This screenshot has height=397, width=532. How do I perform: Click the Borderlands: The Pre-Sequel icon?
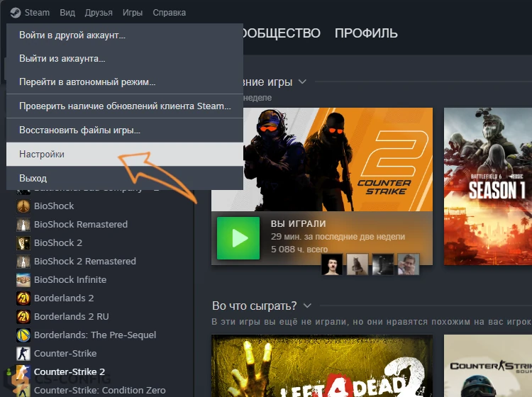point(23,335)
